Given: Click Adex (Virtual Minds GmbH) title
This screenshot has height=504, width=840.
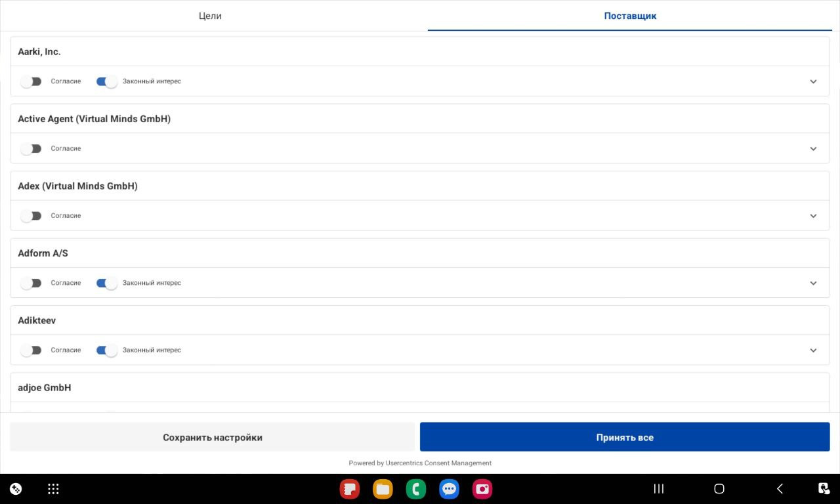Looking at the screenshot, I should [x=77, y=186].
